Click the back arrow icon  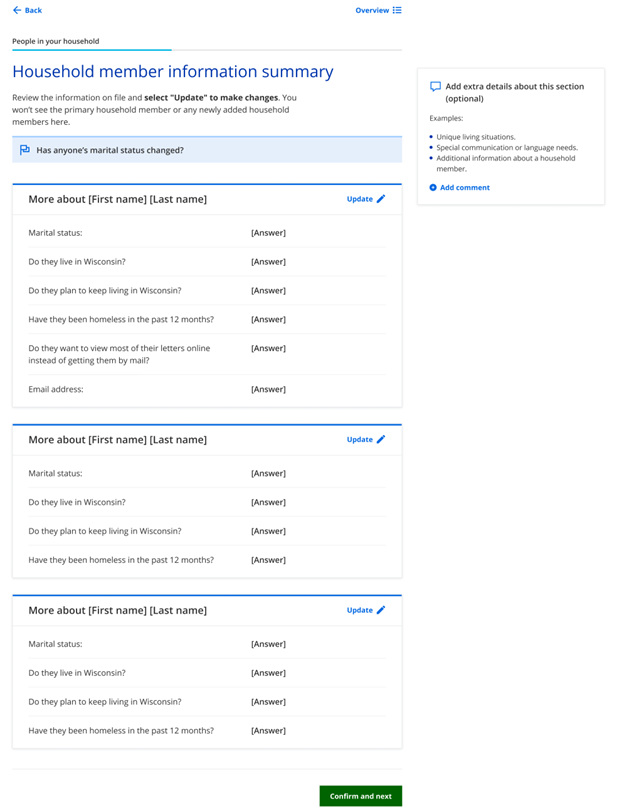click(17, 10)
